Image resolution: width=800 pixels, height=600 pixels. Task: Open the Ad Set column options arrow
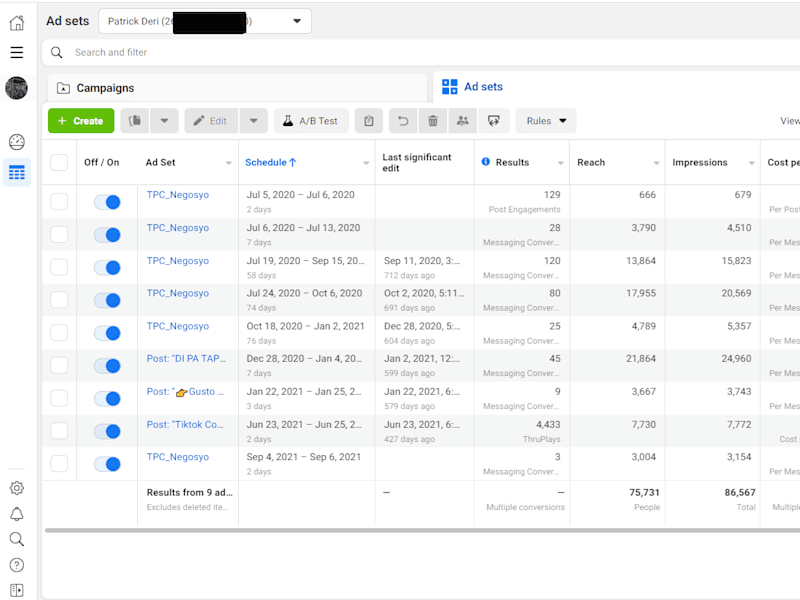(229, 163)
